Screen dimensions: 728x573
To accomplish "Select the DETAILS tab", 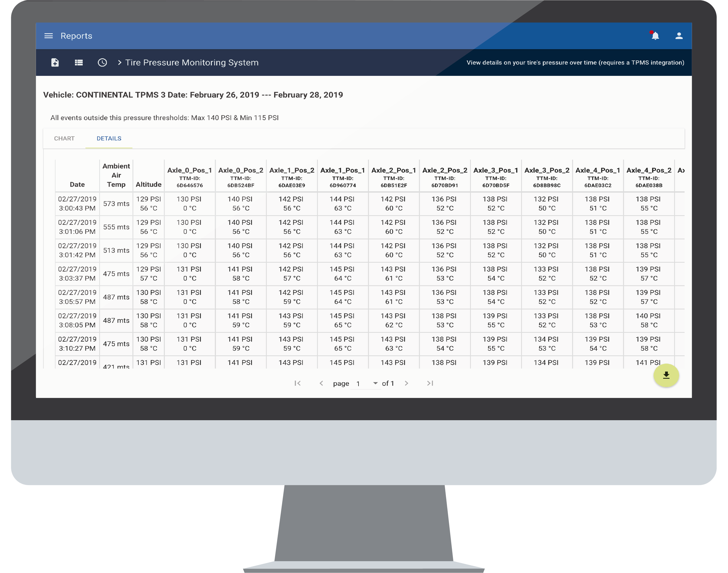I will pyautogui.click(x=109, y=138).
